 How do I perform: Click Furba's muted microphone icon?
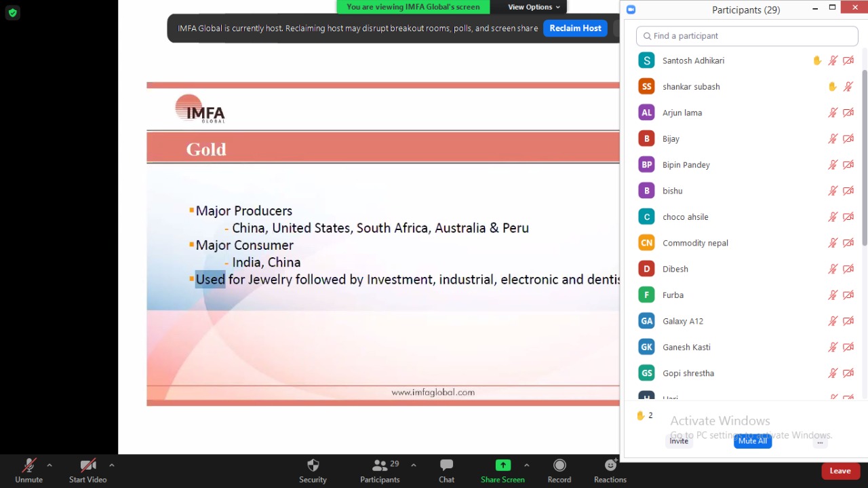833,295
